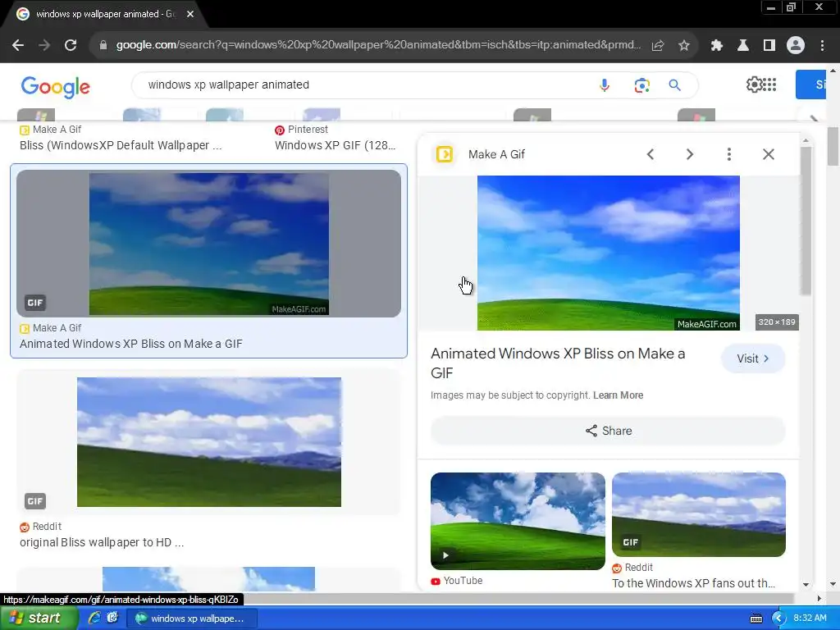Image resolution: width=840 pixels, height=630 pixels.
Task: Open the on-screen keyboard tray icon
Action: 756,619
